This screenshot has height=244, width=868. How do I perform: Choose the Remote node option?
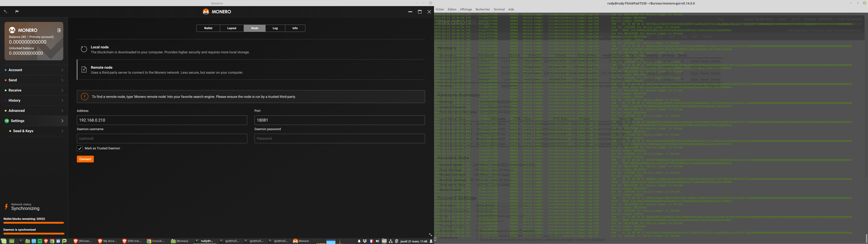(251, 70)
